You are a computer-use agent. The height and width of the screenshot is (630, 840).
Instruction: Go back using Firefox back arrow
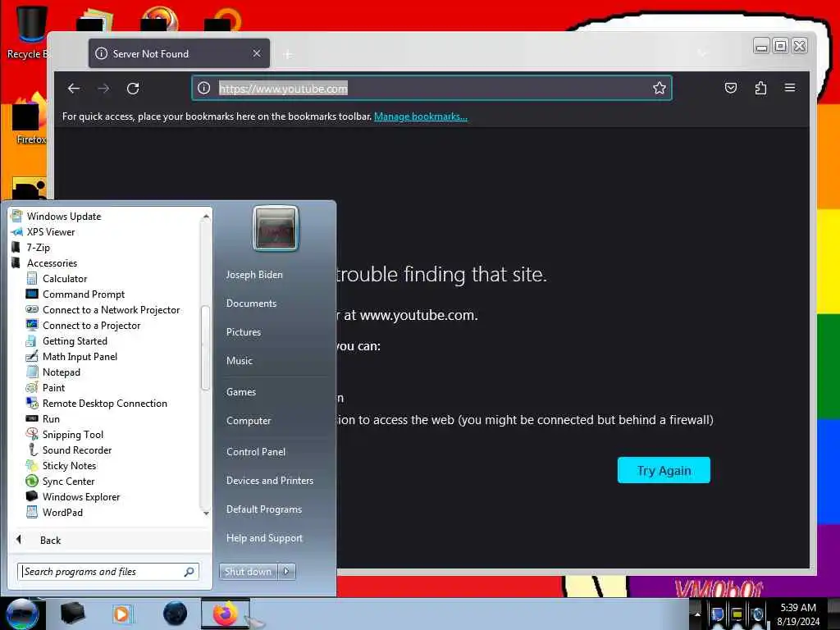click(74, 89)
